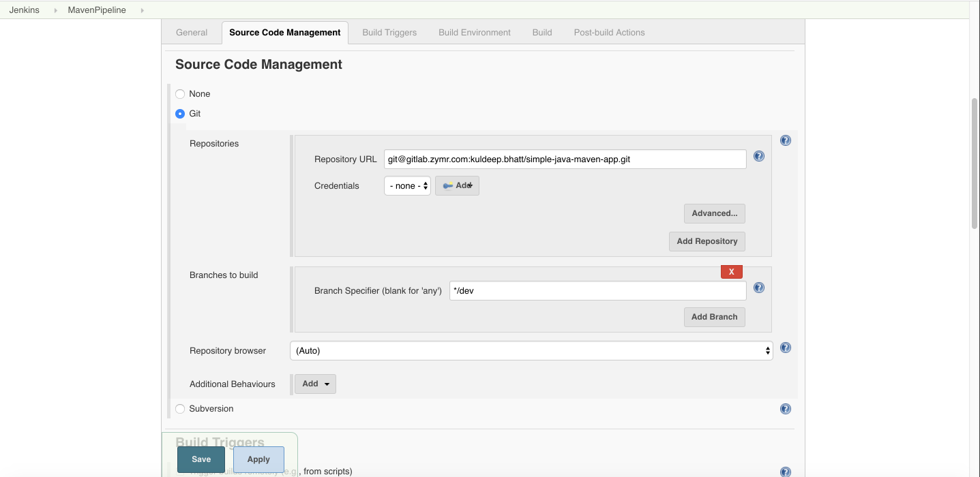This screenshot has height=477, width=980.
Task: Click the Save button
Action: click(x=201, y=459)
